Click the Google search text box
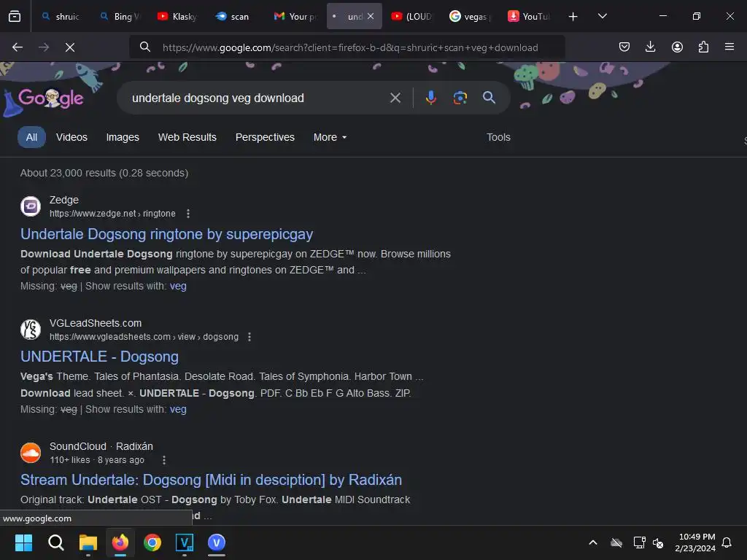The width and height of the screenshot is (747, 560). tap(258, 98)
